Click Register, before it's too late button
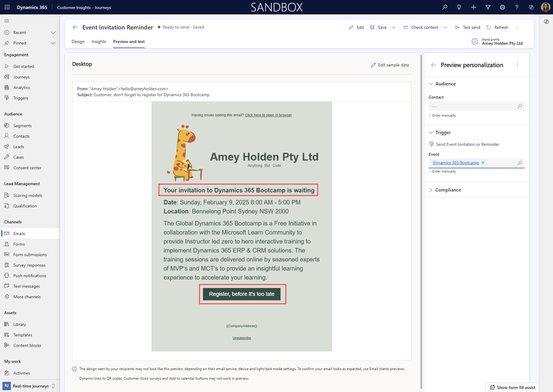This screenshot has height=392, width=553. click(242, 294)
